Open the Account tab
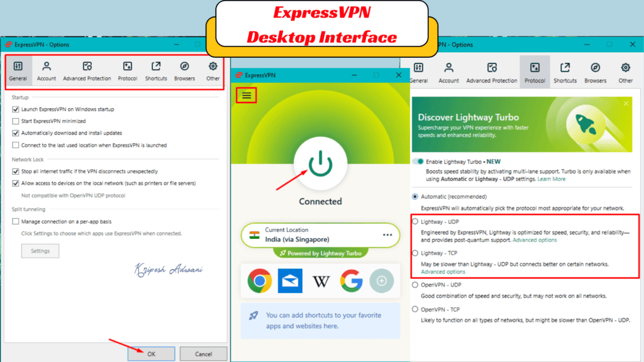The width and height of the screenshot is (644, 362). [x=47, y=70]
